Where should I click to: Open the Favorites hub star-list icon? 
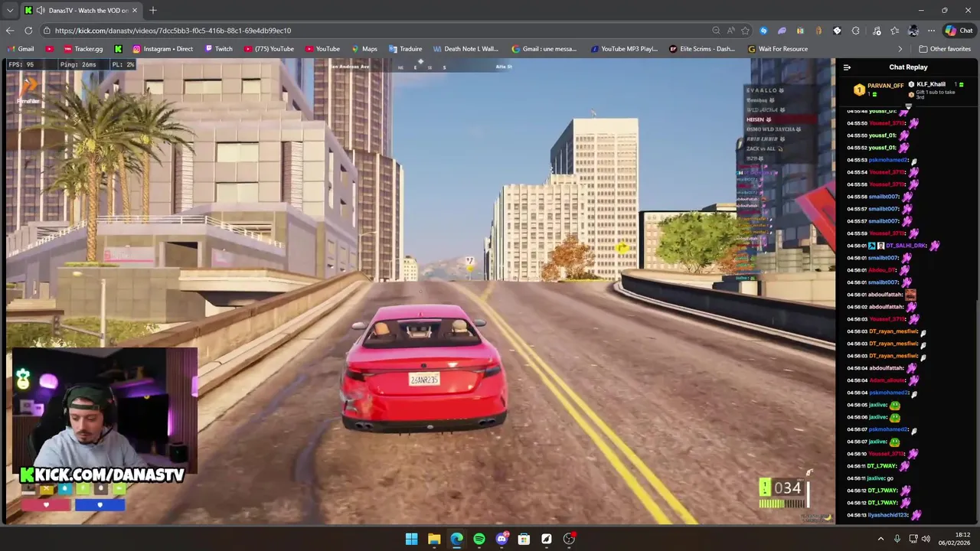point(895,31)
